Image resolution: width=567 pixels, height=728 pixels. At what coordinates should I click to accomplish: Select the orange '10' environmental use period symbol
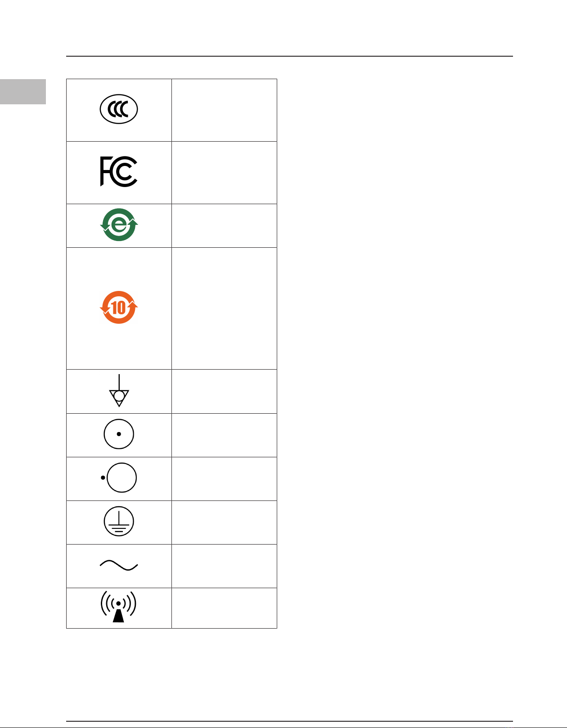pyautogui.click(x=119, y=308)
